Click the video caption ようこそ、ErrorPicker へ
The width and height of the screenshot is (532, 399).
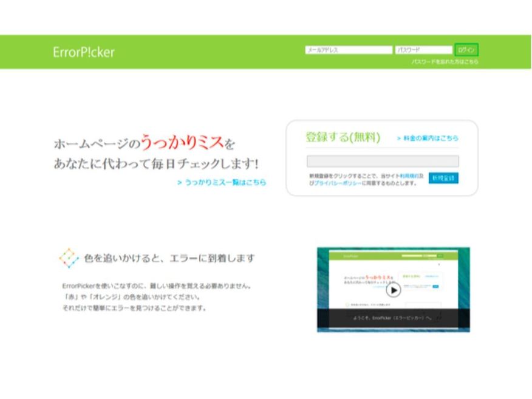(x=392, y=318)
